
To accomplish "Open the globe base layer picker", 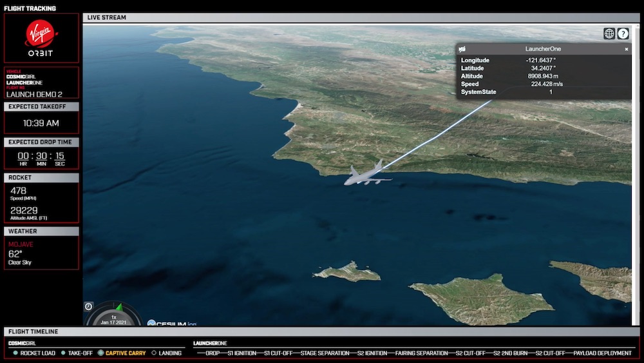I will tap(609, 34).
